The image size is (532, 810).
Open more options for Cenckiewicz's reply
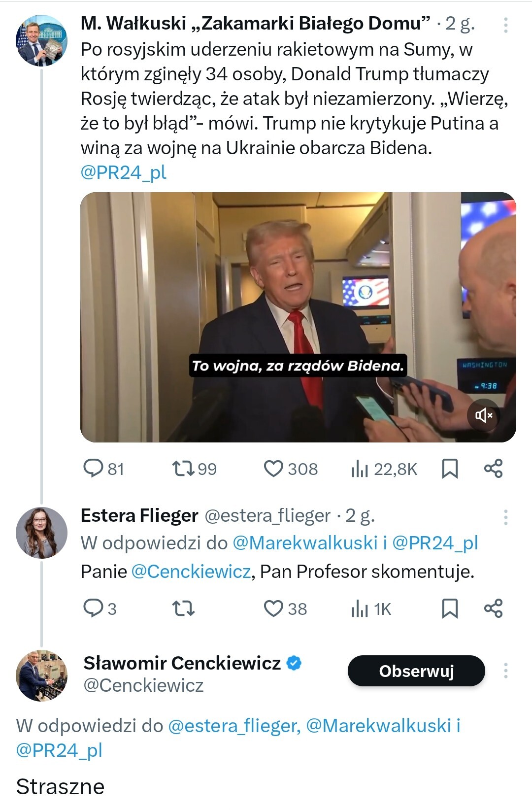pyautogui.click(x=506, y=671)
